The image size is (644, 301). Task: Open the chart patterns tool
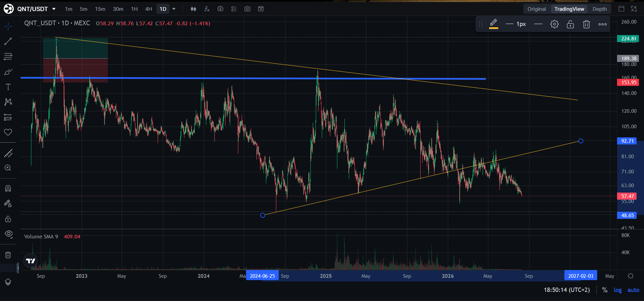click(x=8, y=101)
